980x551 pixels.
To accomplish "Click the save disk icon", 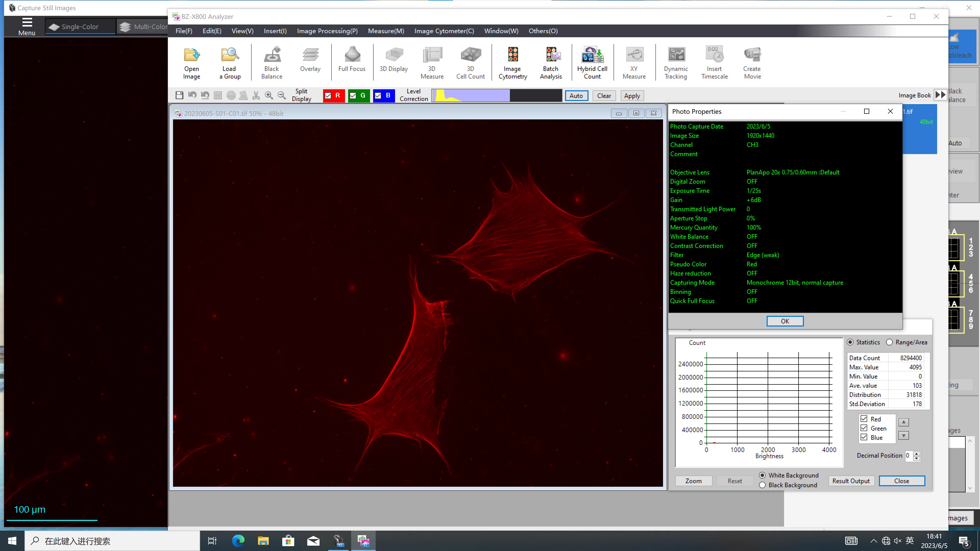I will (179, 95).
